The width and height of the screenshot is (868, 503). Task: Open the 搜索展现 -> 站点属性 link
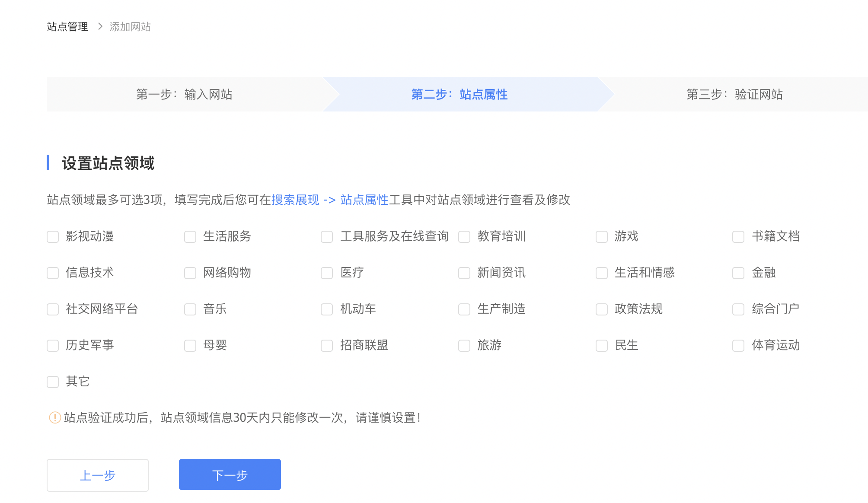pyautogui.click(x=330, y=200)
